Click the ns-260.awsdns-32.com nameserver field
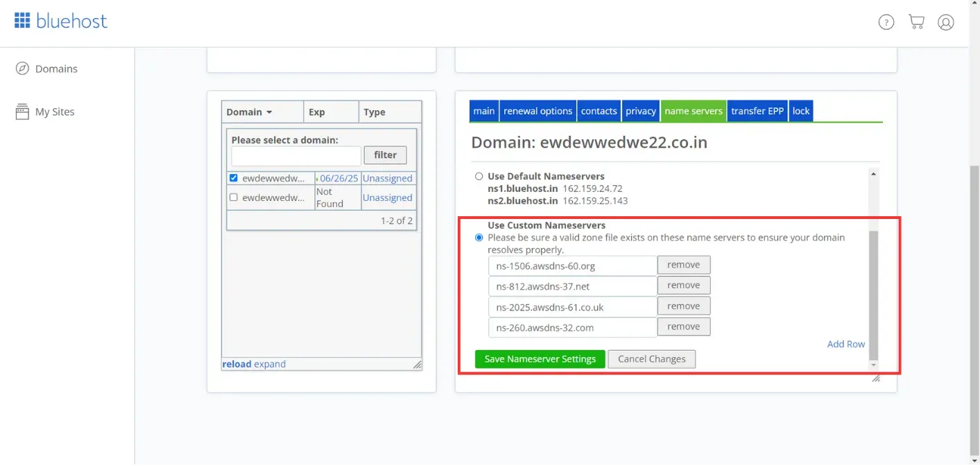 572,328
